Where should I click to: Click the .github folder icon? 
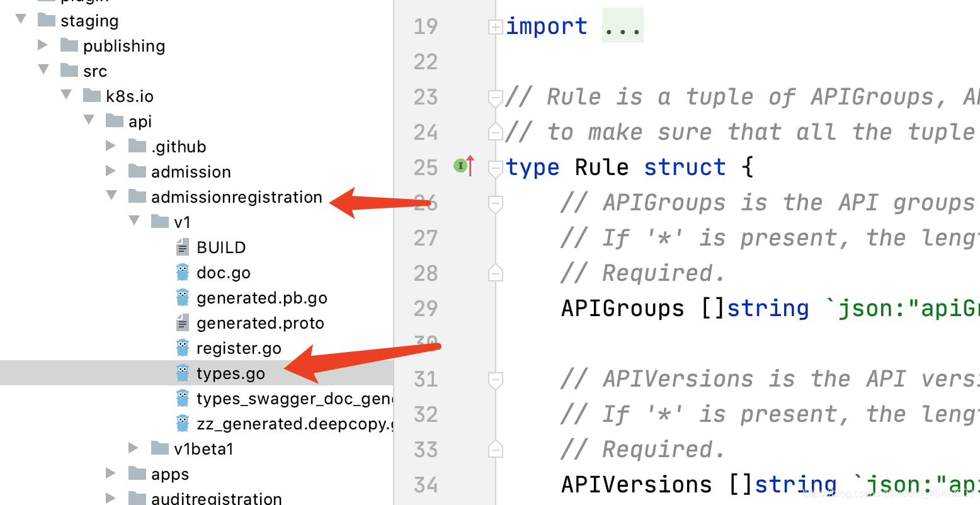(137, 146)
